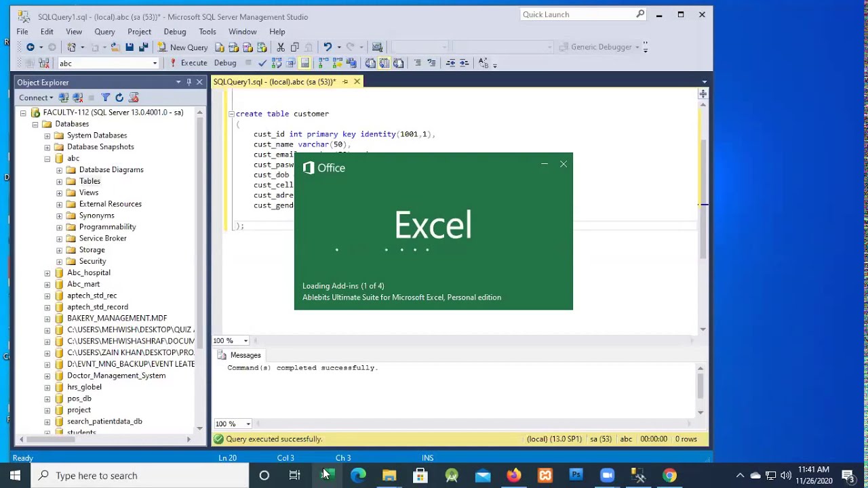The image size is (868, 488).
Task: Expand the Abc_hospital database
Action: coord(47,273)
